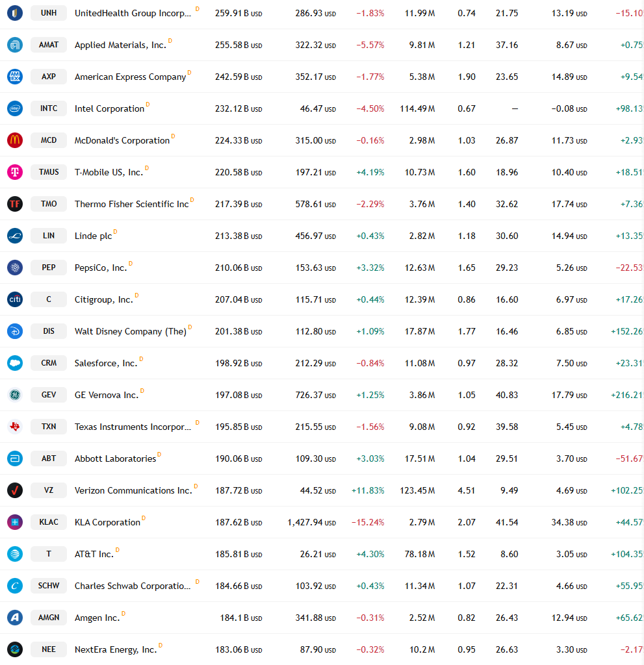Open Walt Disney Company (The) link

tap(131, 331)
